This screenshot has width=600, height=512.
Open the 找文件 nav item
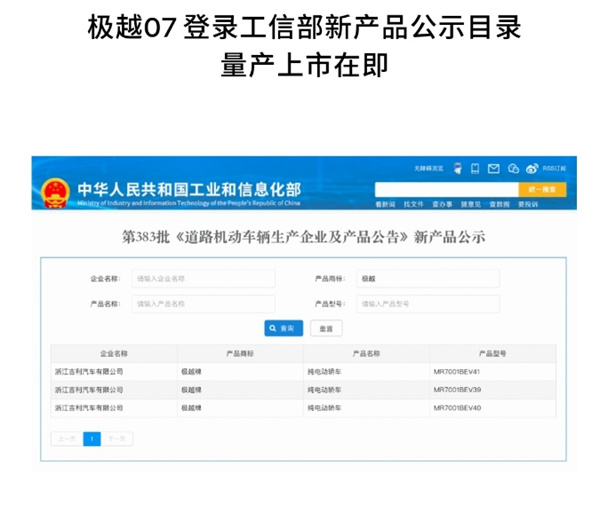pos(414,204)
